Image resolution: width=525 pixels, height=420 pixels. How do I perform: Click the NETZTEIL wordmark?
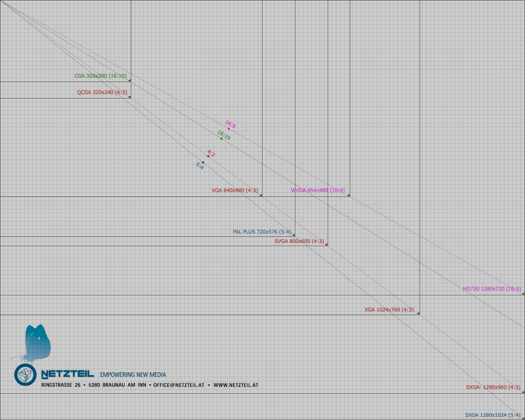(68, 374)
